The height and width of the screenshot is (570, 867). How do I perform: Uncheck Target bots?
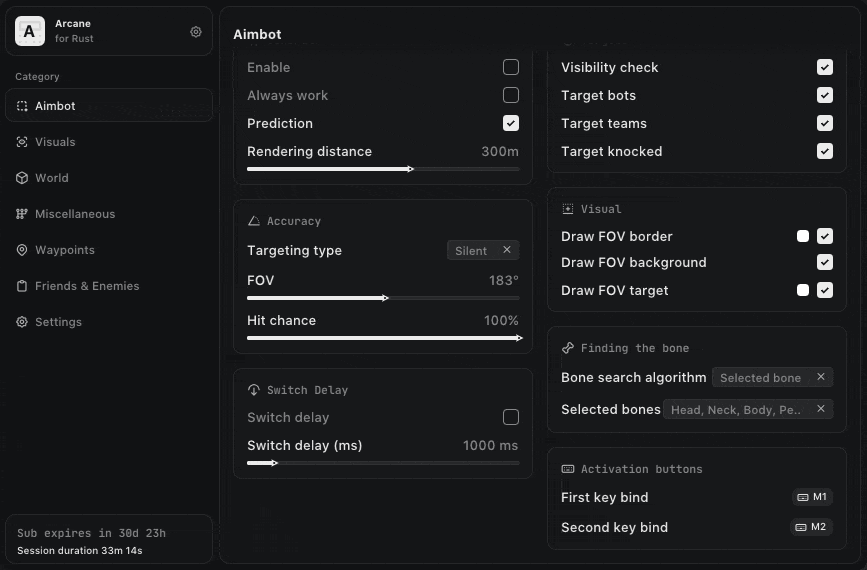tap(825, 95)
